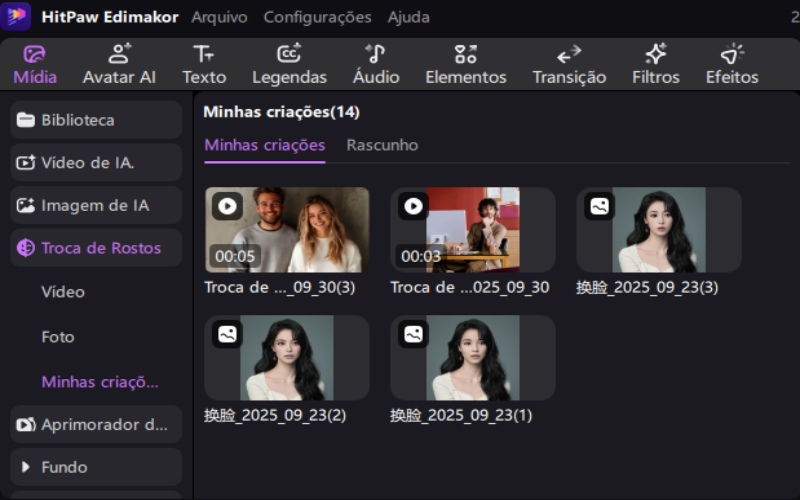Viewport: 800px width, 500px height.
Task: Open the Mídia toolbar tab
Action: coord(35,65)
